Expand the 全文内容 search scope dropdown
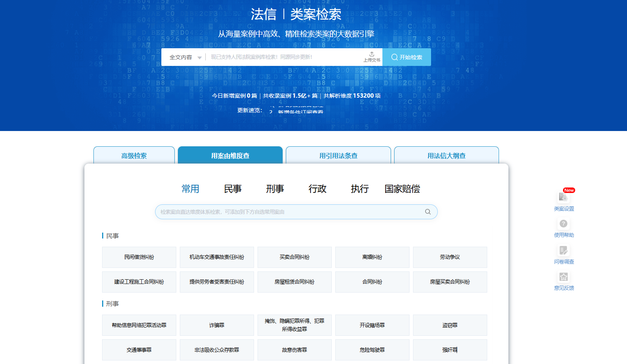Screen dimensions: 627x364 pos(185,57)
